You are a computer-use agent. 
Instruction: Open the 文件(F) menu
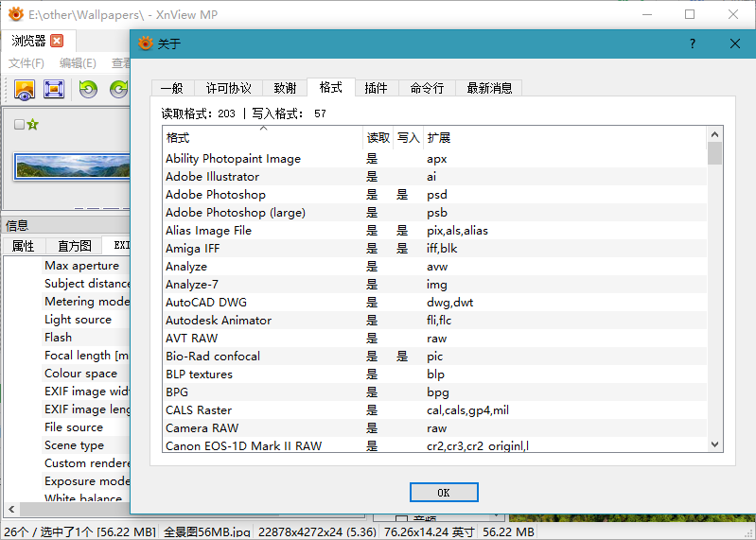26,63
